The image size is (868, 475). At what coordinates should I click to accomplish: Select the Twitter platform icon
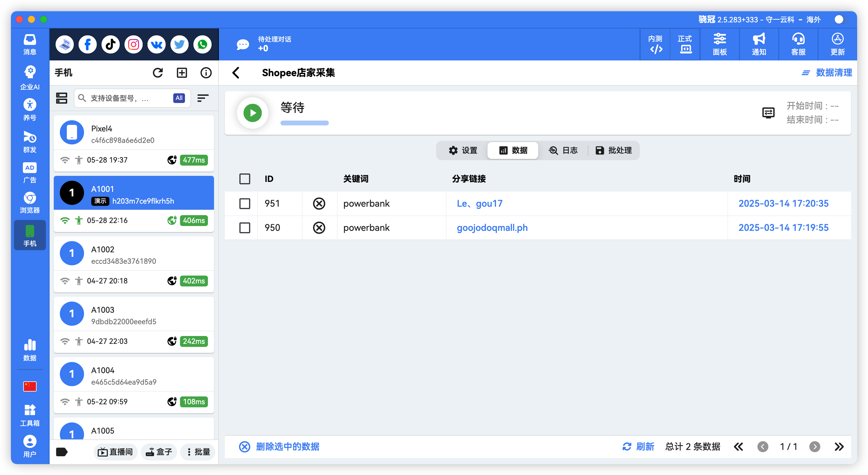(x=179, y=44)
